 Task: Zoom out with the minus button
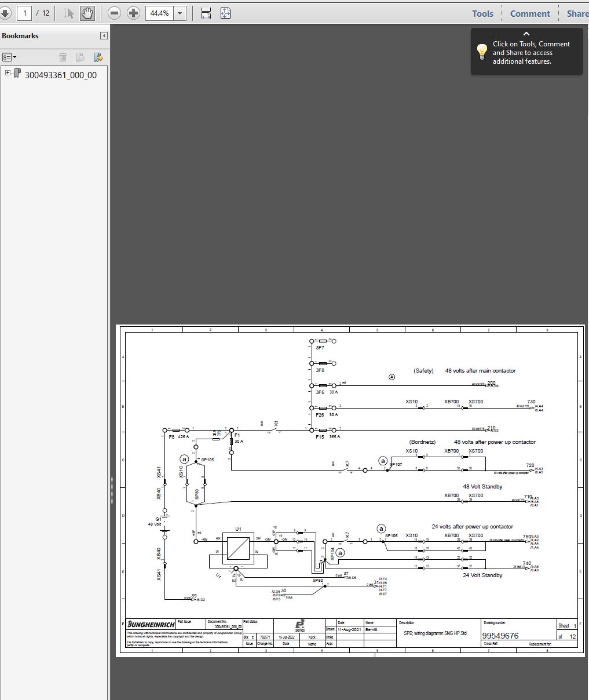[114, 13]
